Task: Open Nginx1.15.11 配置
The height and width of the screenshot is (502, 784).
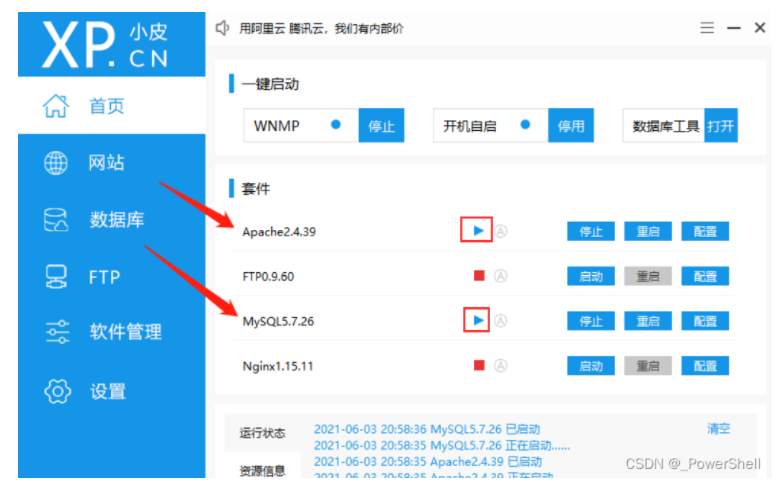Action: [705, 366]
